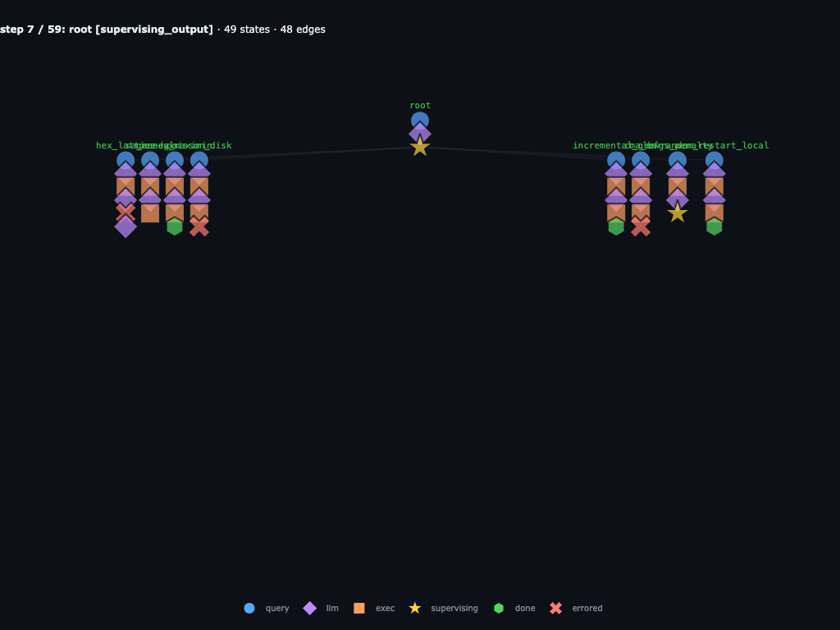Click the 'errored' legend label text
The height and width of the screenshot is (630, 840).
click(587, 608)
